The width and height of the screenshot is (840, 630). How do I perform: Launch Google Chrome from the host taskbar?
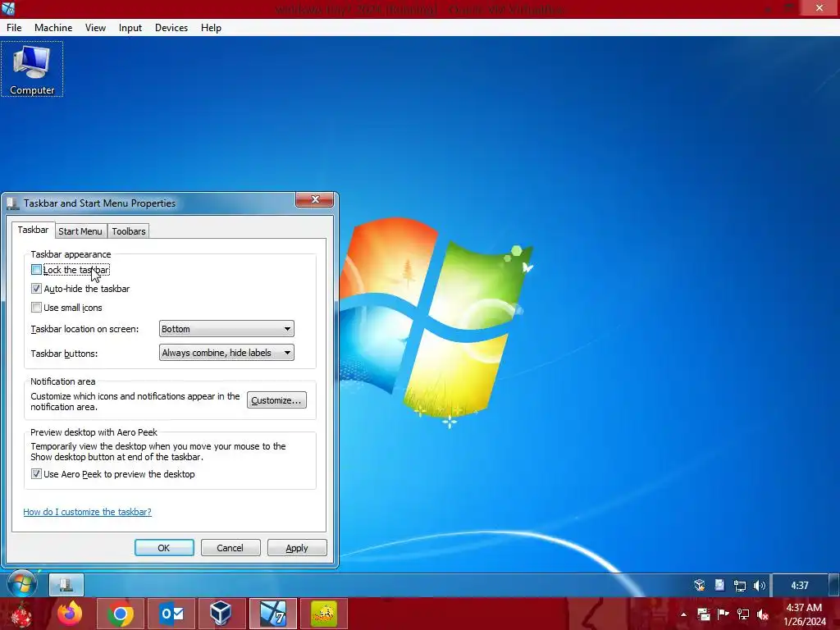pos(121,614)
